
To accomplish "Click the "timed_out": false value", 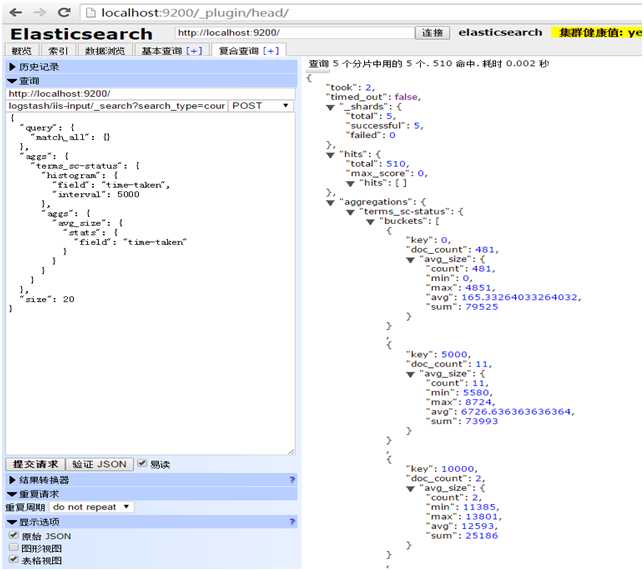I will point(406,97).
